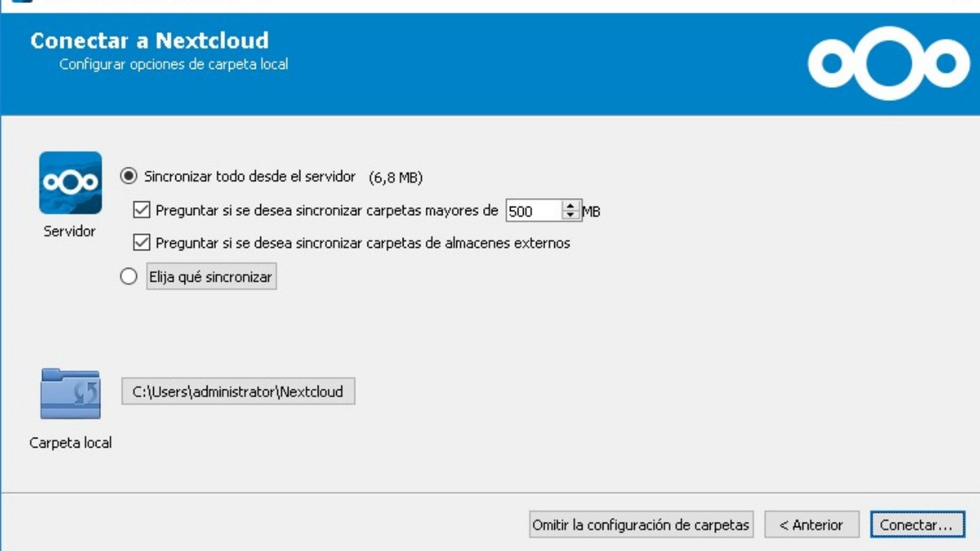The width and height of the screenshot is (980, 551).
Task: Click the '(6,8 MB)' size label
Action: coord(396,177)
